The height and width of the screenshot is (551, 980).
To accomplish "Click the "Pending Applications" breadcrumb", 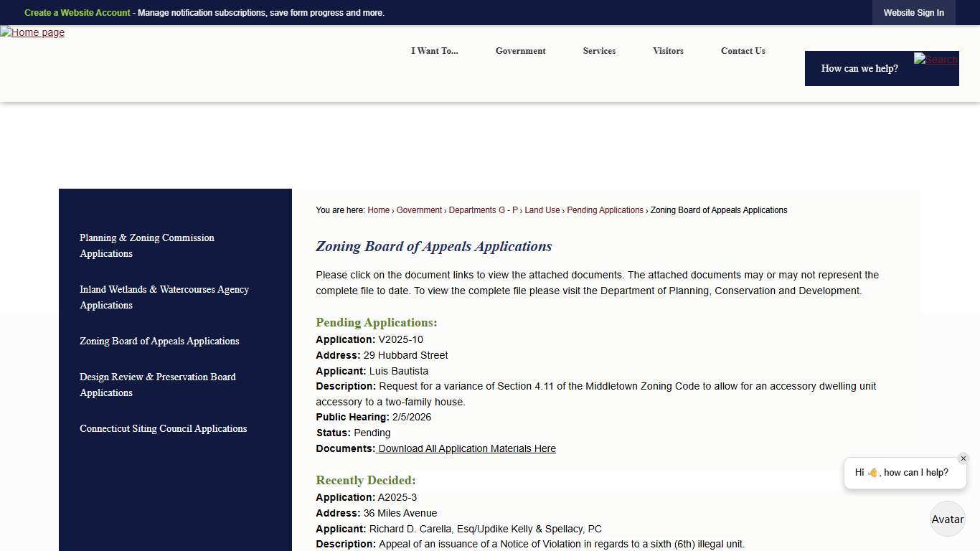I will pos(605,210).
